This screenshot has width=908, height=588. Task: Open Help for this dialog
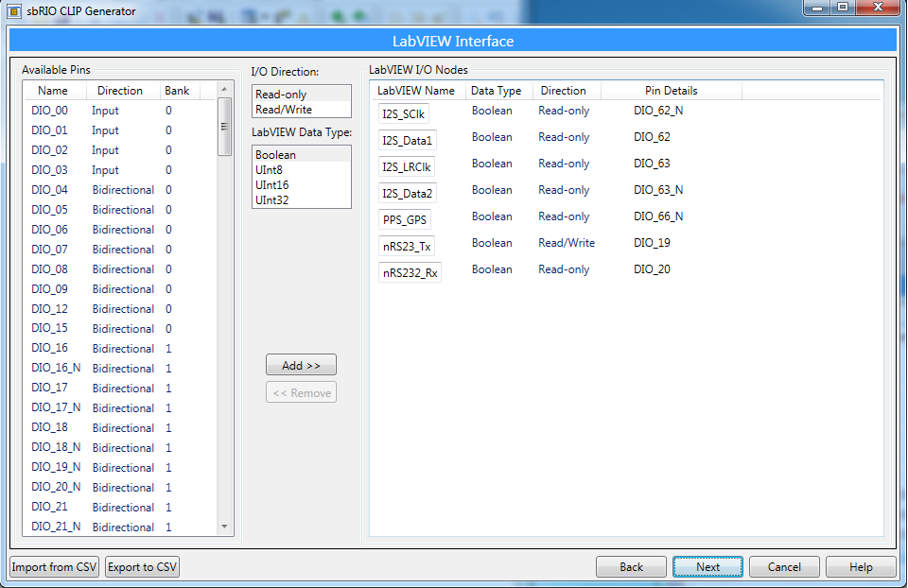(861, 567)
